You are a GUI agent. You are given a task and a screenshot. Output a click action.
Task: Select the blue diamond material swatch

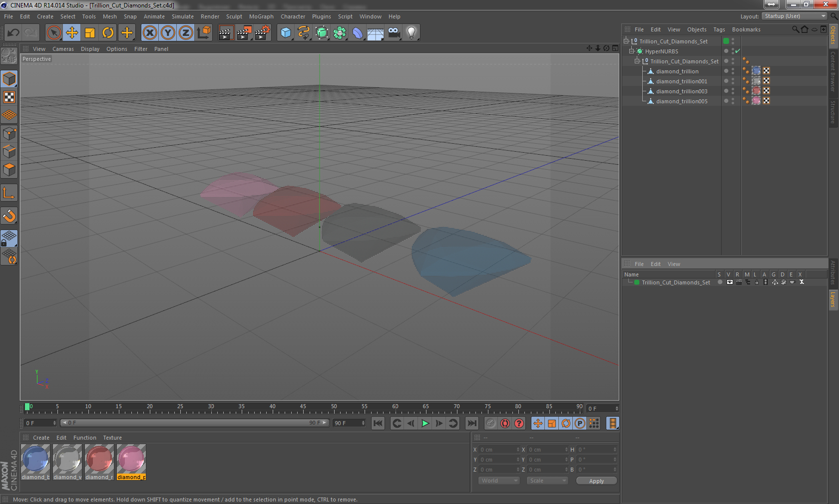(x=35, y=462)
